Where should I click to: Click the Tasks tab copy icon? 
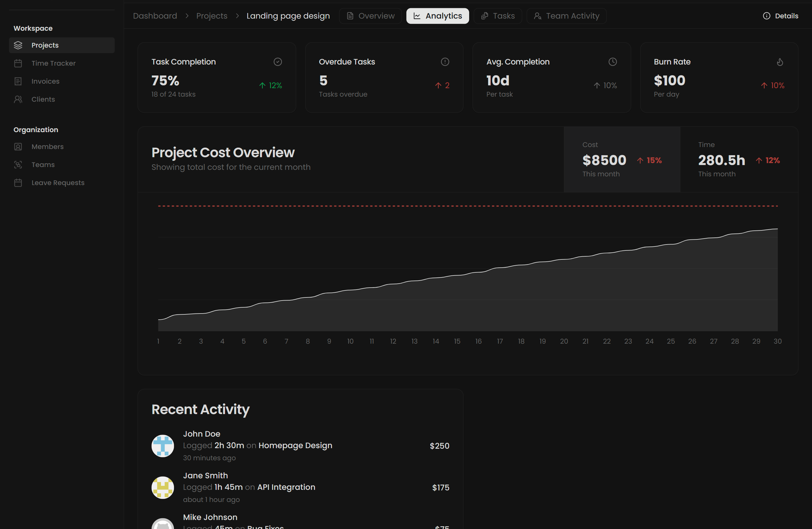pos(484,16)
